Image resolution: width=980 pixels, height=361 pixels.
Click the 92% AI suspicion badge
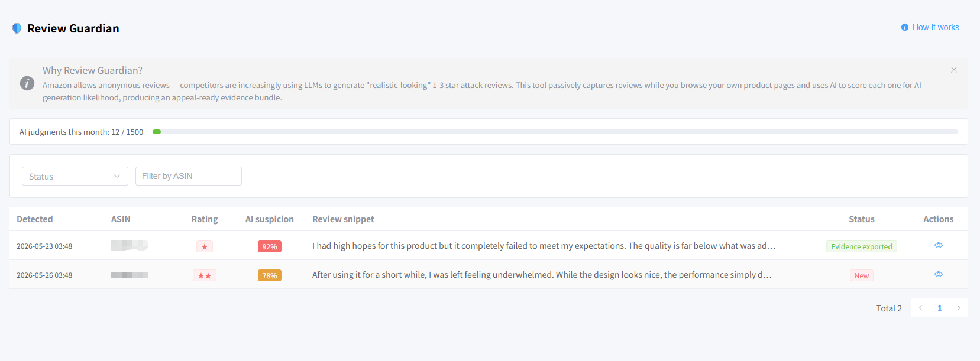click(270, 246)
